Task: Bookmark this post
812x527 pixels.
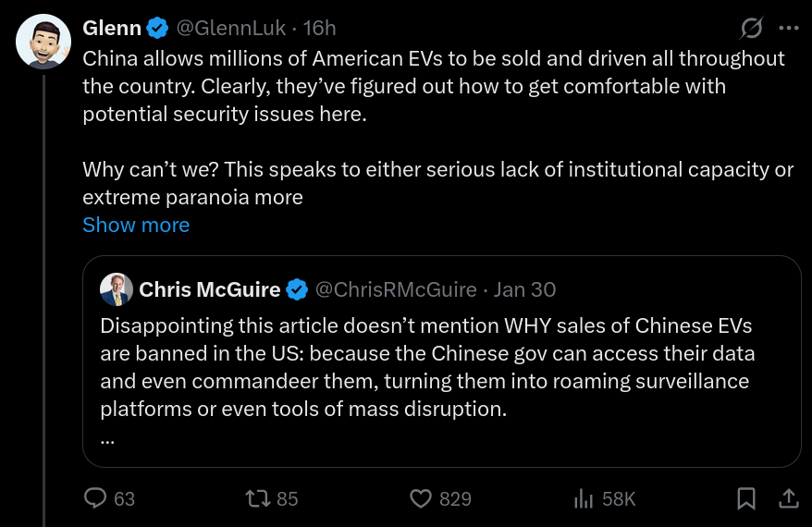Action: [x=745, y=498]
